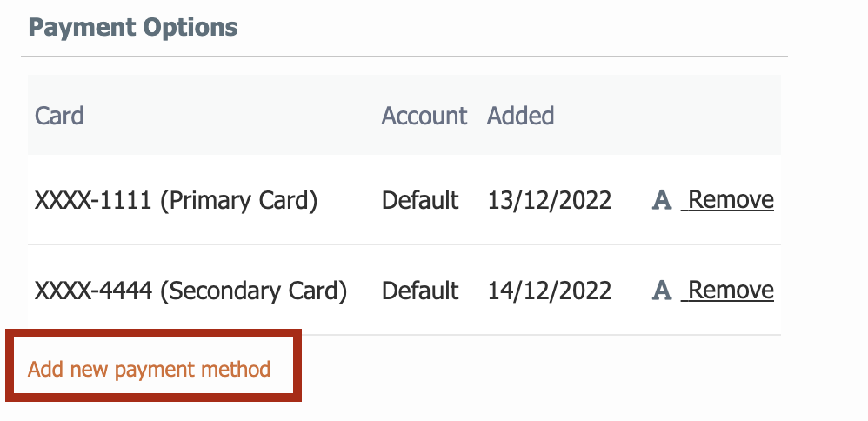Viewport: 868px width, 421px height.
Task: Remove the XXXX-1111 Primary Card
Action: click(x=727, y=200)
